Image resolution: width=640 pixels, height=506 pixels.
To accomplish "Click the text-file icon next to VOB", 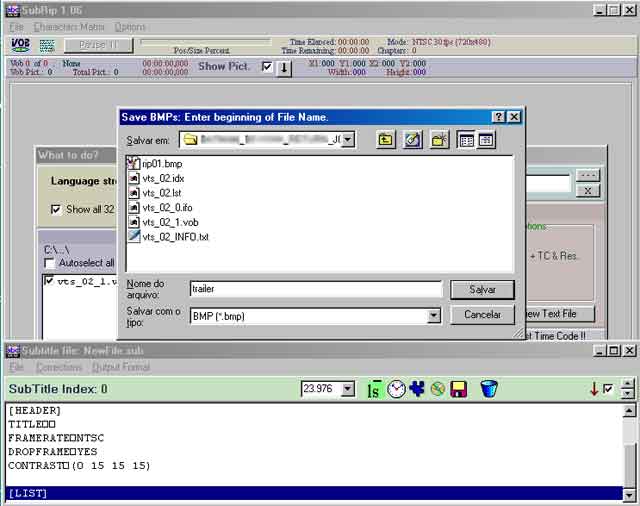I will (47, 45).
